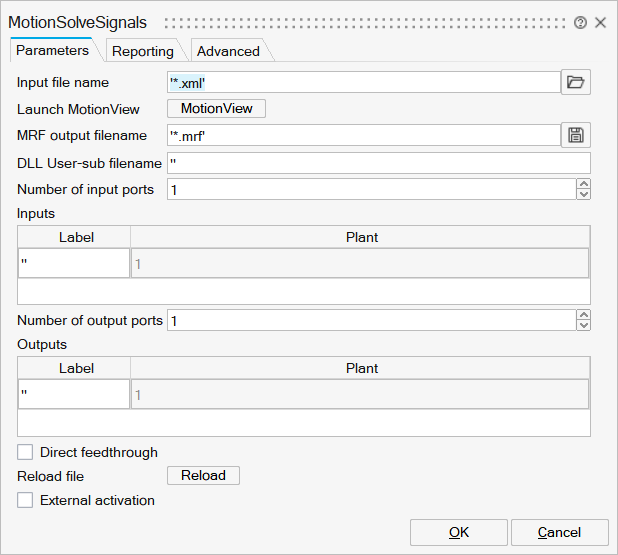Viewport: 618px width, 555px height.
Task: Decrement number of output ports with down arrow
Action: coord(584,325)
